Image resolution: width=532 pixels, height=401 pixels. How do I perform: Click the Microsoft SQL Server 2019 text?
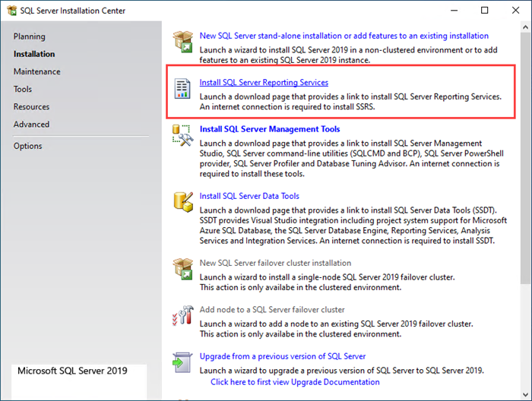click(72, 371)
